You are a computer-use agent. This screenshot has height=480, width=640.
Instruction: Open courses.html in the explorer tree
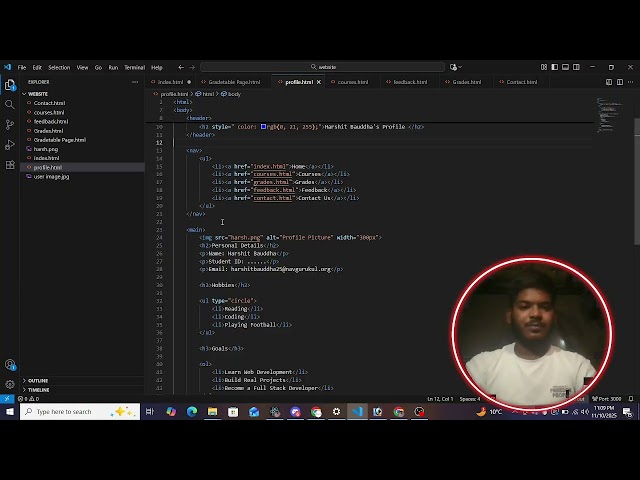click(82, 112)
